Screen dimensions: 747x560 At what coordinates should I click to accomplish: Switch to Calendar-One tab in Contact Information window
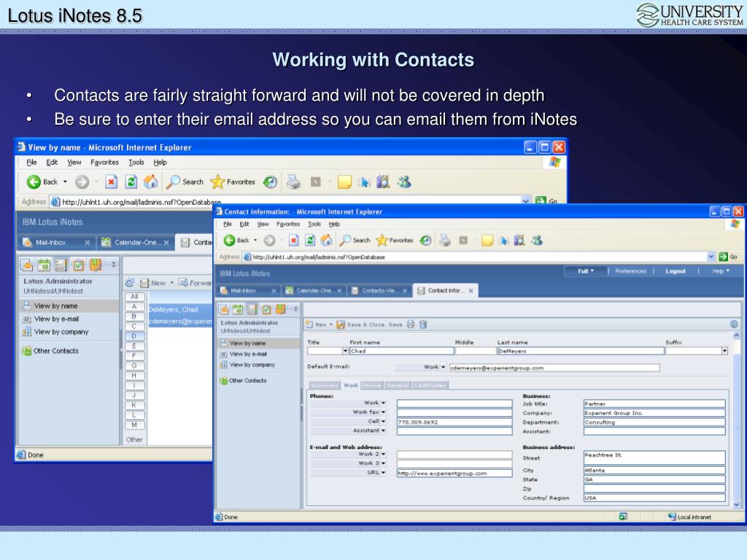(313, 290)
